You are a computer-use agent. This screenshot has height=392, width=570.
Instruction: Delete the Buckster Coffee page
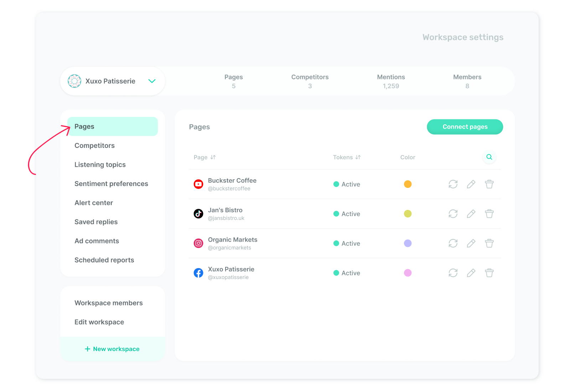tap(489, 184)
